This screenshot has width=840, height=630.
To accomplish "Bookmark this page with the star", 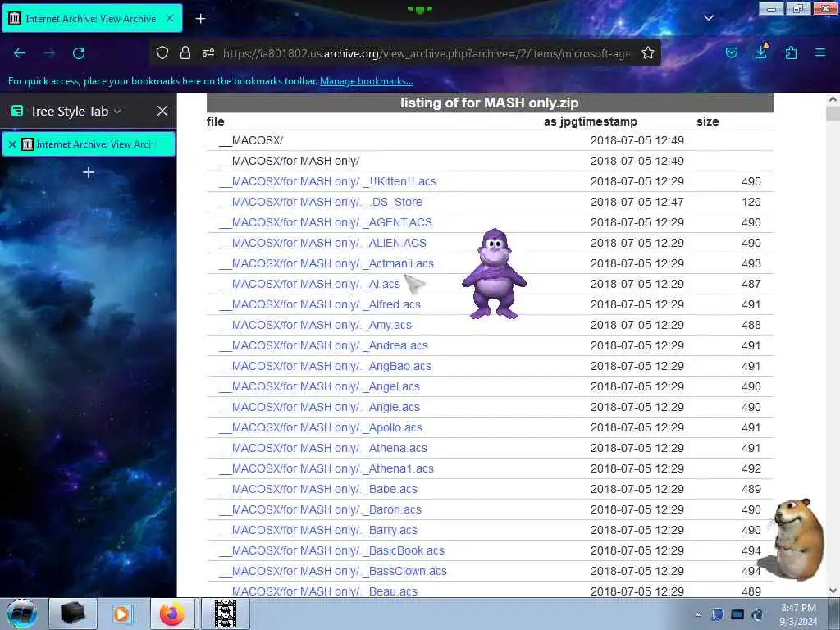I will (x=648, y=52).
